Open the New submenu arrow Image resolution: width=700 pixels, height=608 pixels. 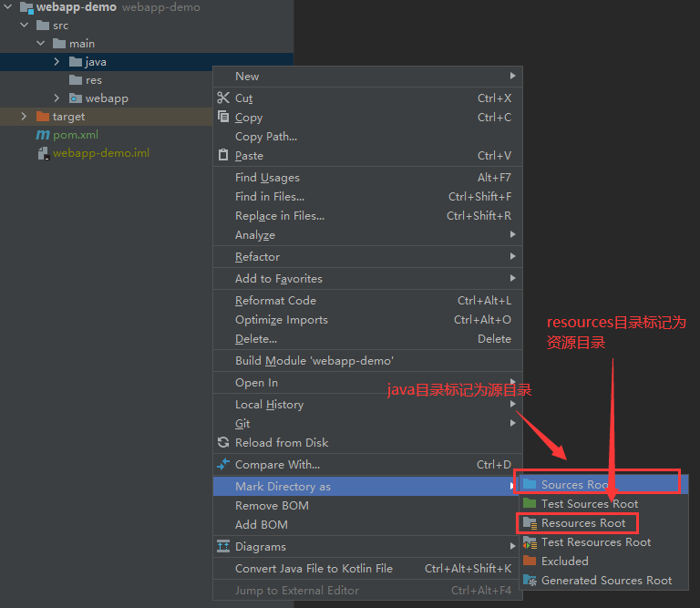(513, 76)
